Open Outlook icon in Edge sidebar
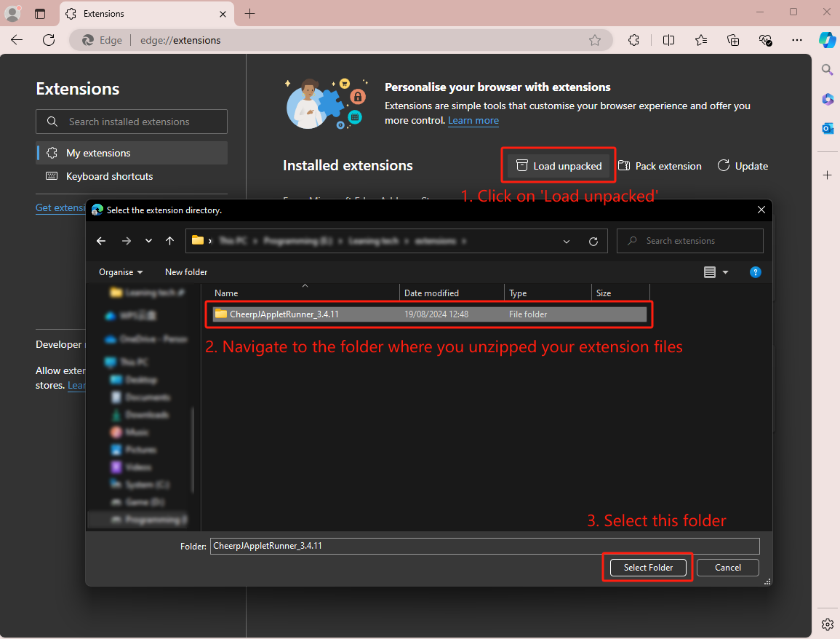Image resolution: width=840 pixels, height=639 pixels. tap(827, 128)
